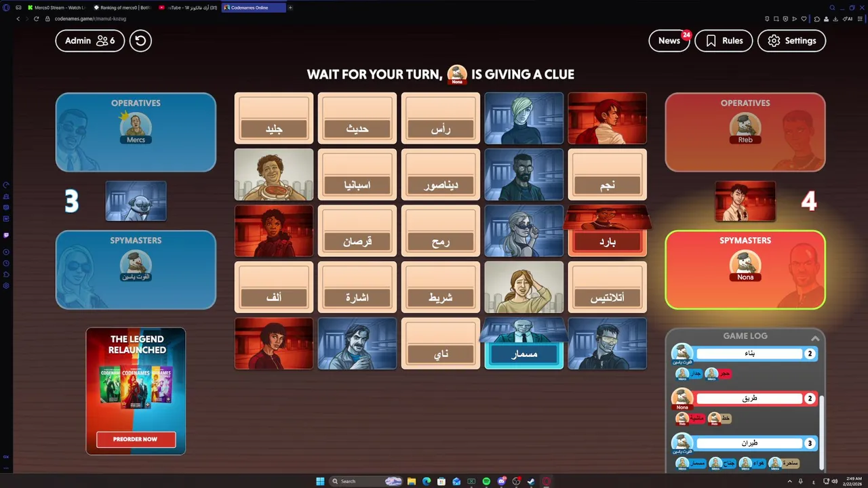Screen dimensions: 868x488
Task: Select the word card شريط
Action: 441,287
